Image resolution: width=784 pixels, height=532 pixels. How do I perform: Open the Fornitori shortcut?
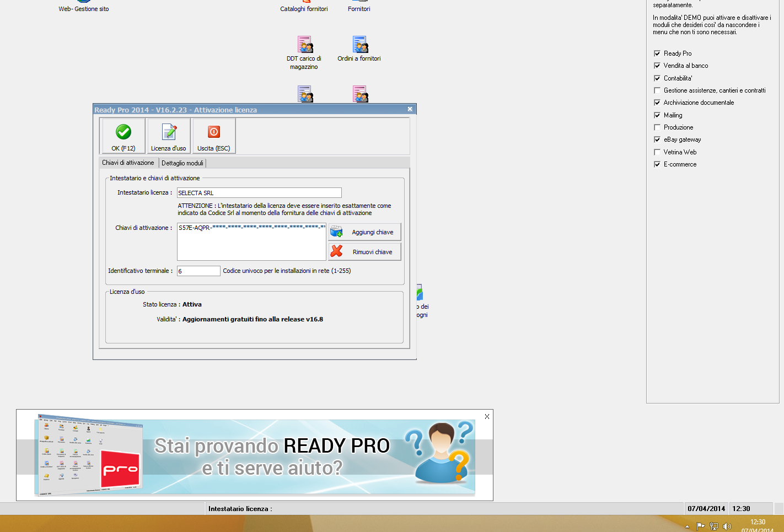coord(359,7)
